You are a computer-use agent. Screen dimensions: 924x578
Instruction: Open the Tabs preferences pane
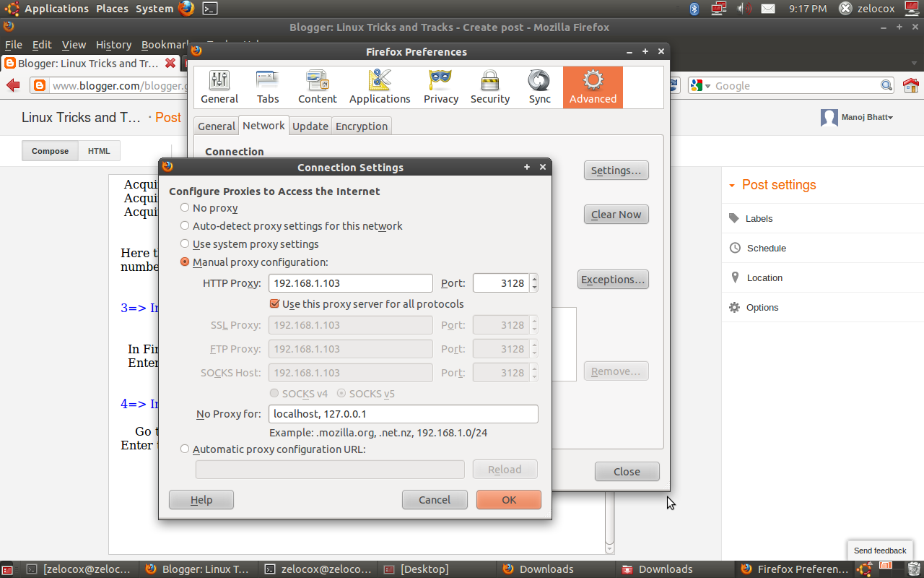[268, 87]
